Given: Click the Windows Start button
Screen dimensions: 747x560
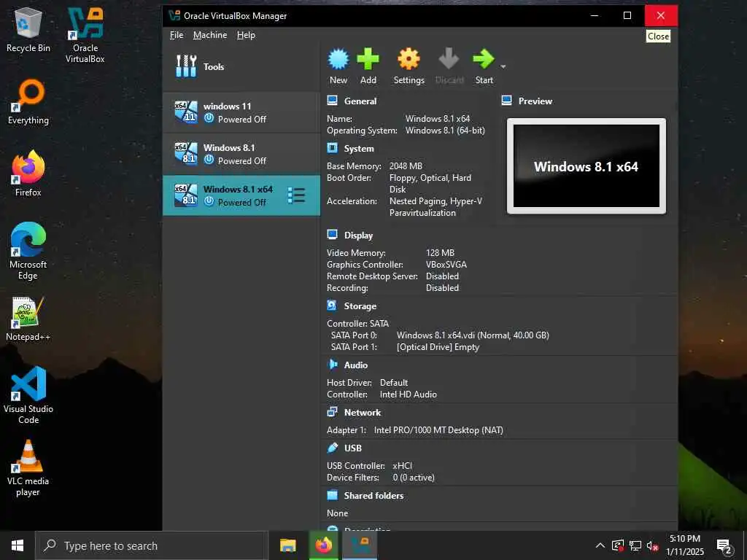Looking at the screenshot, I should pyautogui.click(x=18, y=545).
